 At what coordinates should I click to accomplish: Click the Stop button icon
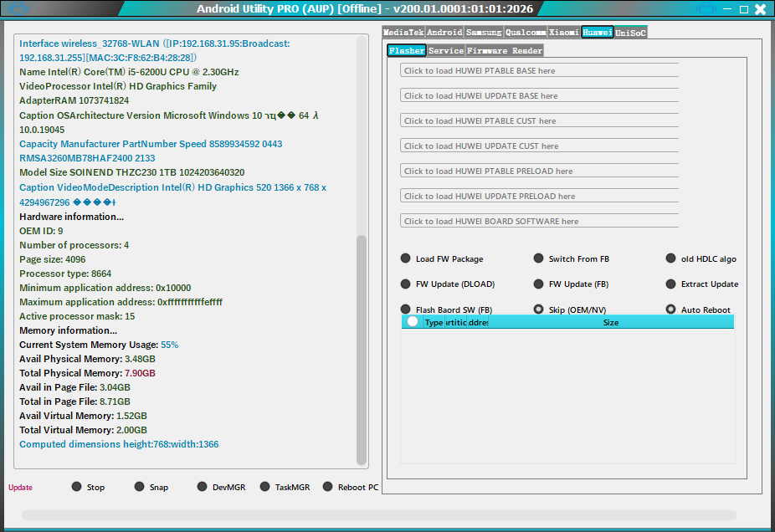tap(77, 487)
